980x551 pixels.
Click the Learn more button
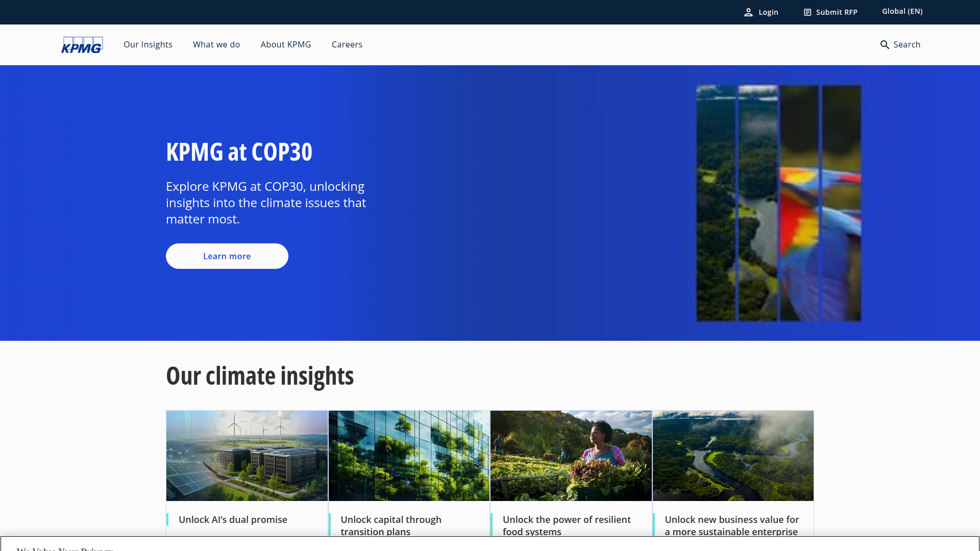227,256
